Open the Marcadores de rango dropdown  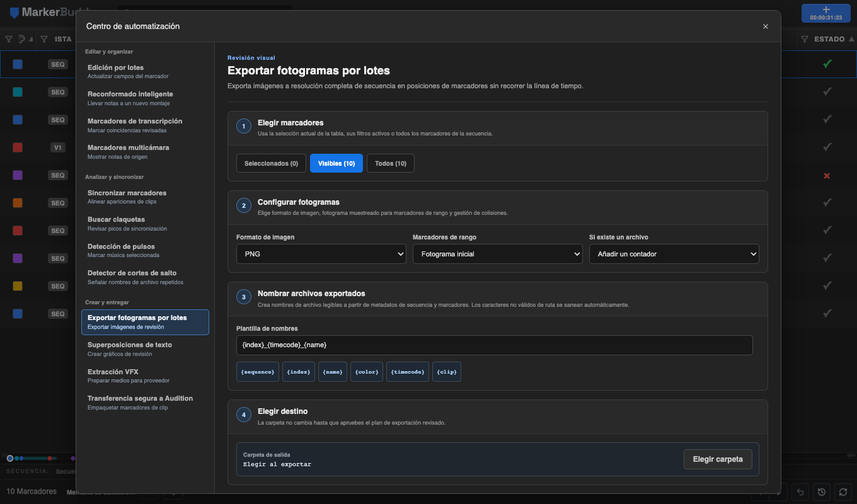click(498, 254)
